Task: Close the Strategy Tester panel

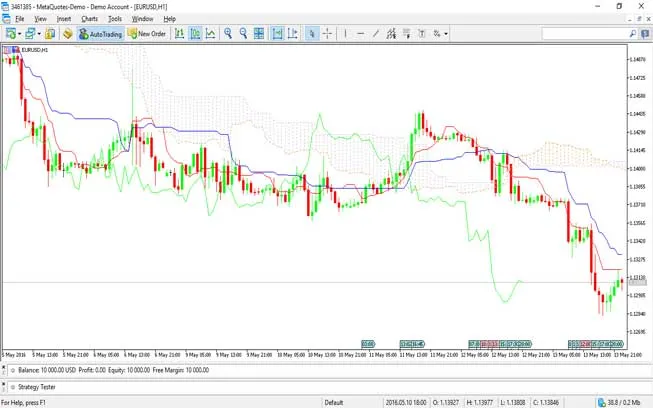Action: [3, 383]
